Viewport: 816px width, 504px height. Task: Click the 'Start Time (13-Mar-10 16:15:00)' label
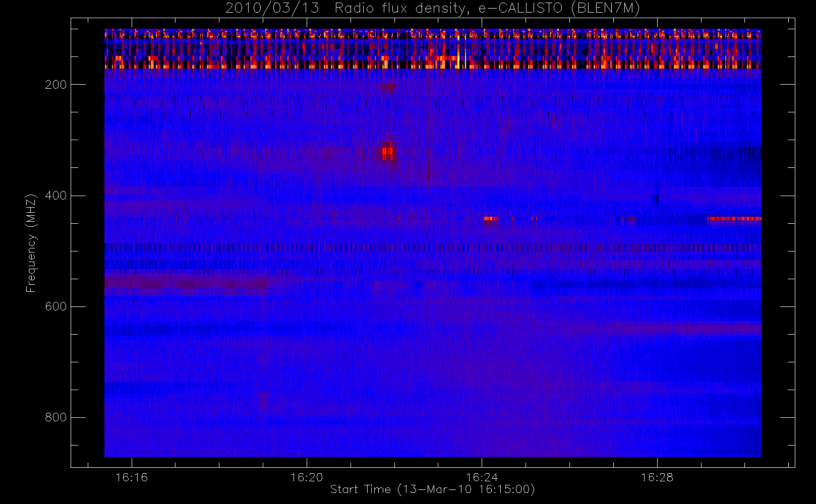432,489
